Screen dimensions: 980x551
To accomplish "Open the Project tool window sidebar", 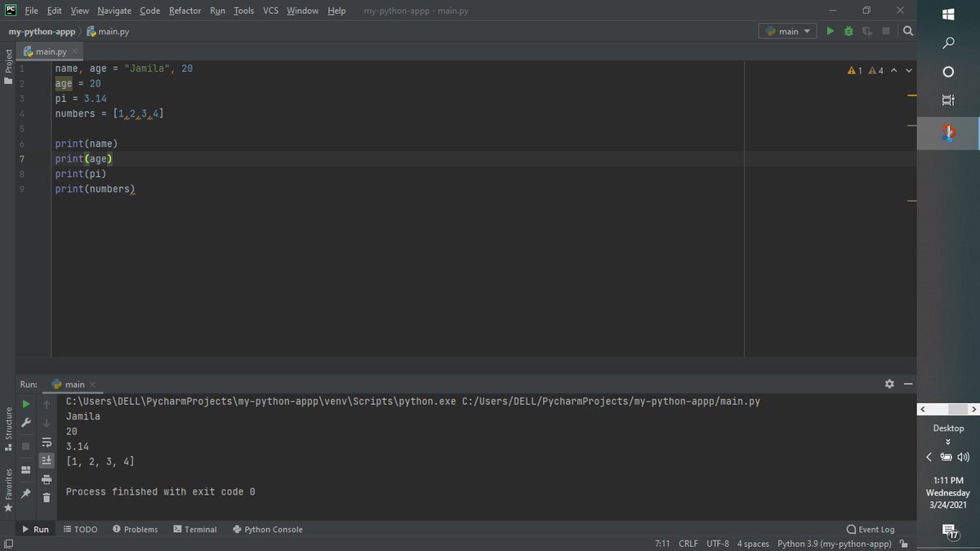I will click(x=8, y=66).
